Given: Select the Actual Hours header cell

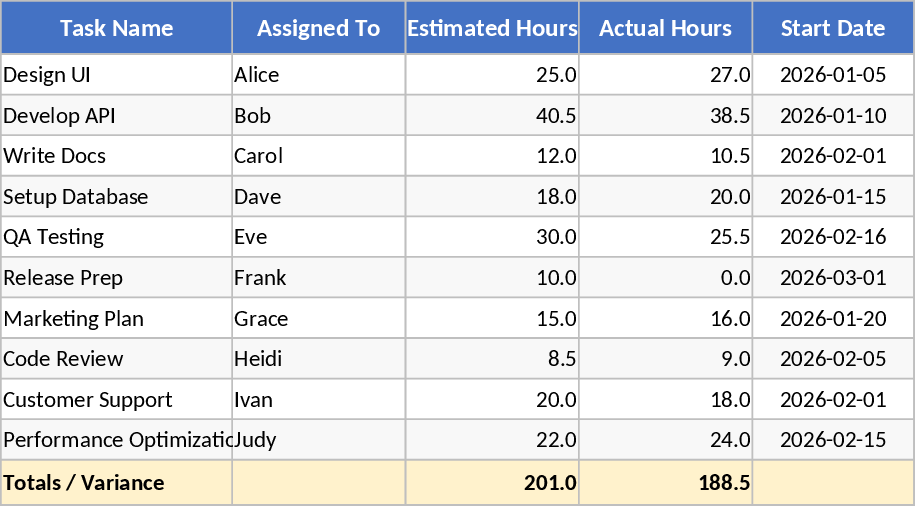Looking at the screenshot, I should (665, 28).
